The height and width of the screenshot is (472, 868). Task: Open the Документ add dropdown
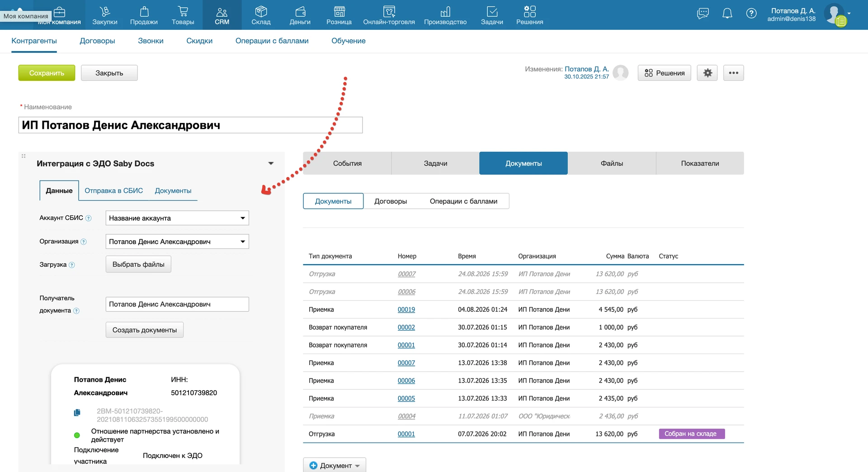(x=335, y=465)
